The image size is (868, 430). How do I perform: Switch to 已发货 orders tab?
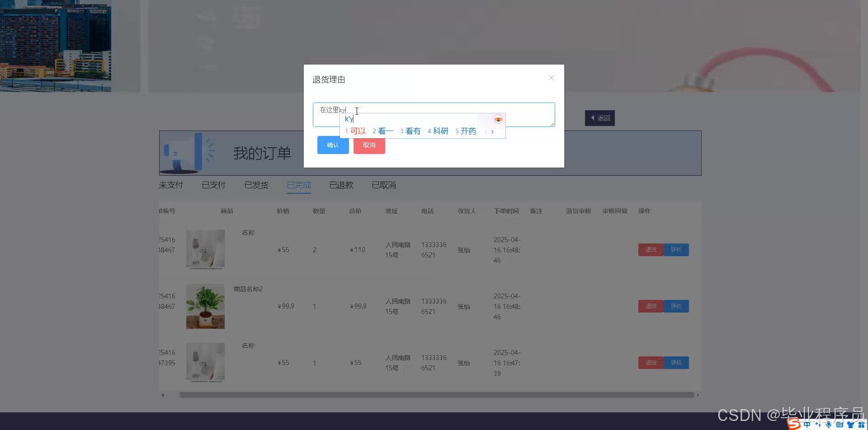click(x=256, y=185)
